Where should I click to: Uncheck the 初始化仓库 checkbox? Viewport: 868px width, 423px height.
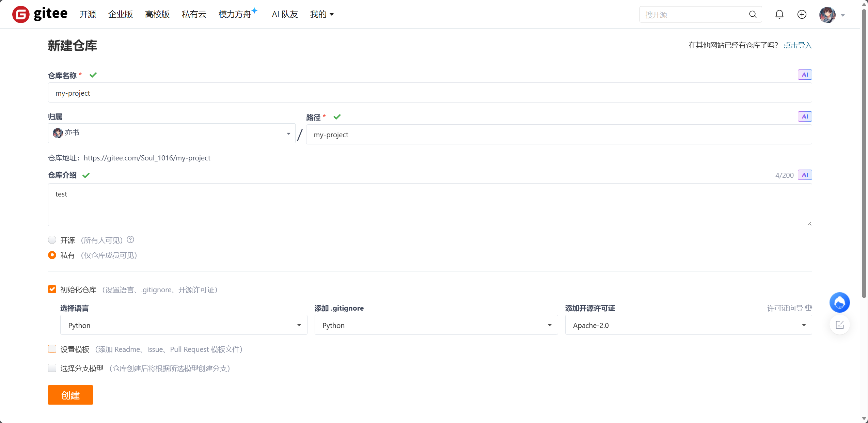pyautogui.click(x=52, y=289)
